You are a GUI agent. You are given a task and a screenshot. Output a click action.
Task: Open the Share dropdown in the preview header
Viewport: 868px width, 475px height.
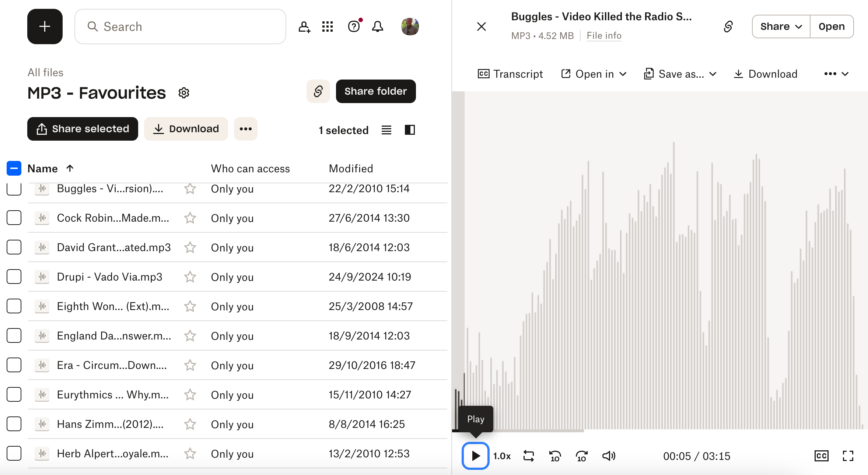pyautogui.click(x=781, y=27)
